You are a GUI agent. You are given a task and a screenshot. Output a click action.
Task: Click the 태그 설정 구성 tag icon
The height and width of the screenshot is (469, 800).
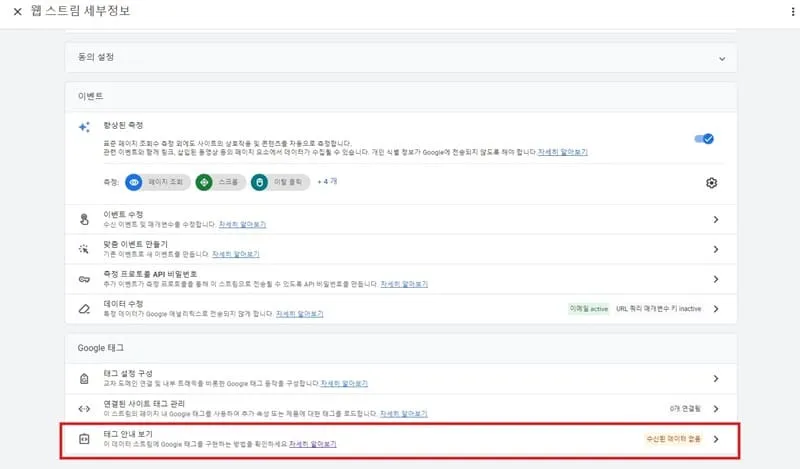[84, 379]
